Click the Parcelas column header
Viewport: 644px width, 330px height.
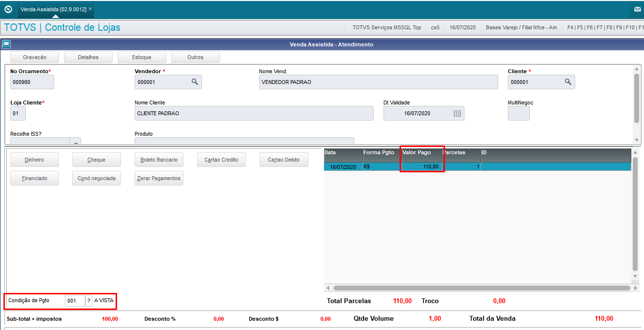[x=462, y=155]
